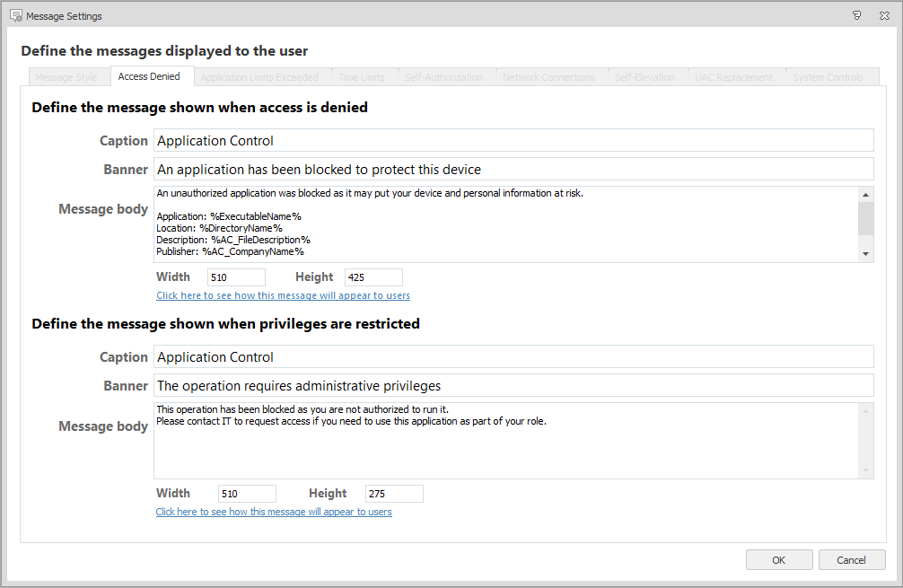Click the help icon in title bar
Screen dimensions: 903x588
pyautogui.click(x=857, y=15)
